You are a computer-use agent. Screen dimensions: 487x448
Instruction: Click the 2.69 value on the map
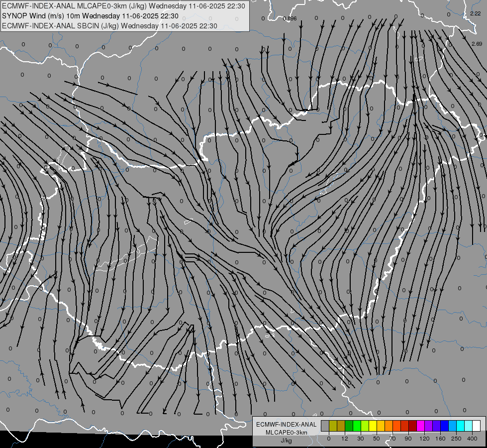477,44
